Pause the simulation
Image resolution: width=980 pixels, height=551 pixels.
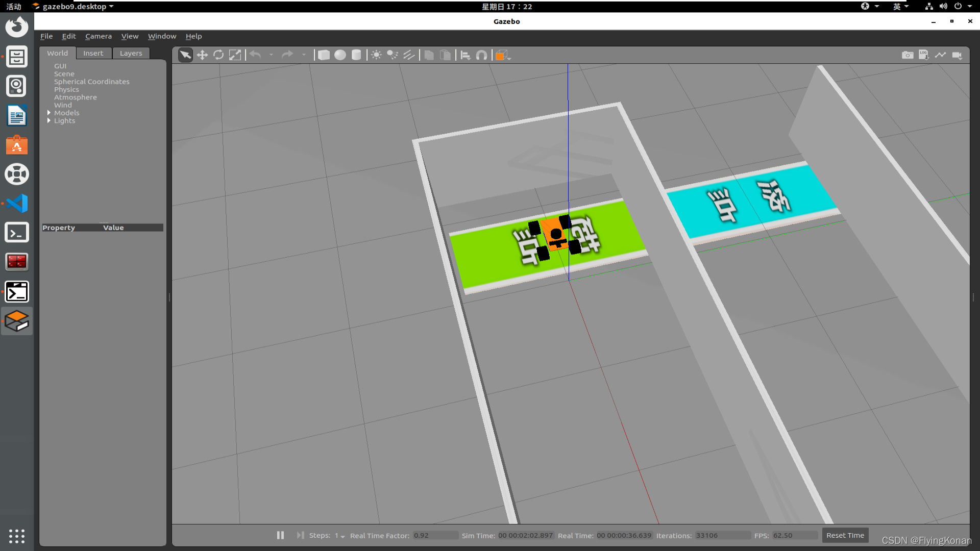(x=280, y=535)
